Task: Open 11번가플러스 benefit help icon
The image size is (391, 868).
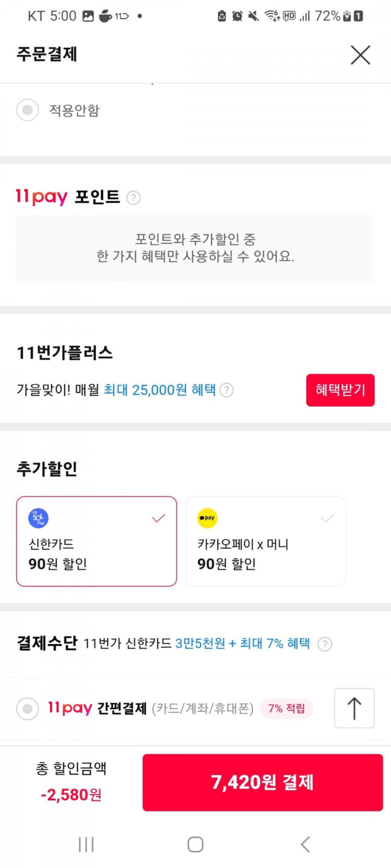Action: [227, 390]
